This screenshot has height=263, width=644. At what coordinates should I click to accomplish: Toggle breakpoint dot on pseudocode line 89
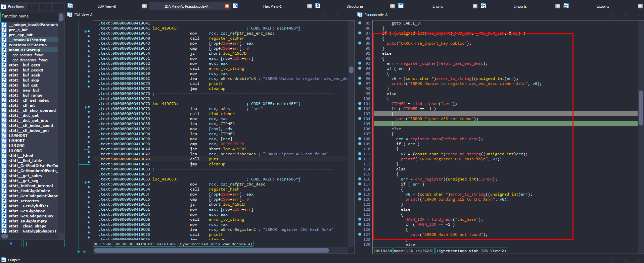[x=360, y=43]
